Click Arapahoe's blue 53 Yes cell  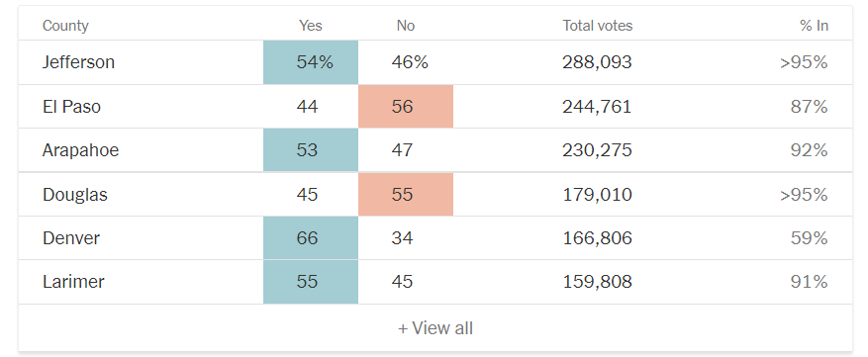(311, 150)
